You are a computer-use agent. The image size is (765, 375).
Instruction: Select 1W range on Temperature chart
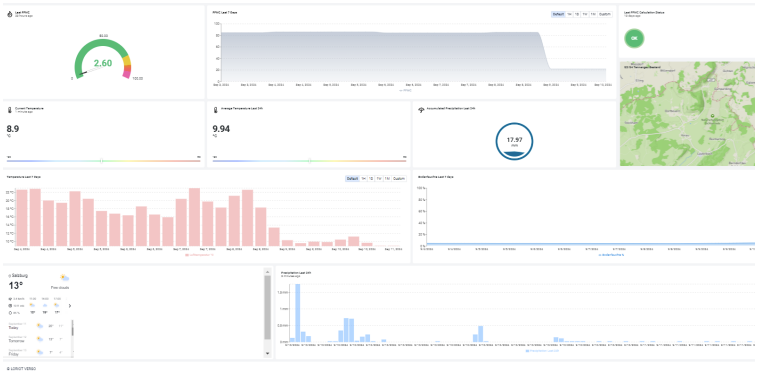point(379,178)
